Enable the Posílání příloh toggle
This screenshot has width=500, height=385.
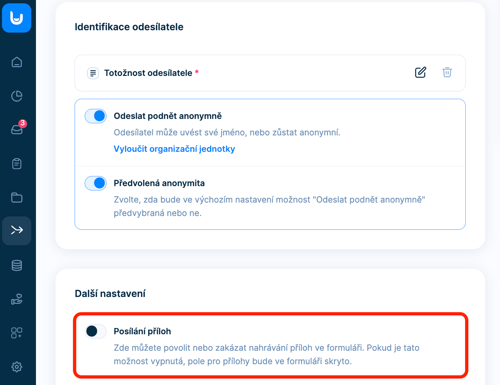(x=96, y=331)
